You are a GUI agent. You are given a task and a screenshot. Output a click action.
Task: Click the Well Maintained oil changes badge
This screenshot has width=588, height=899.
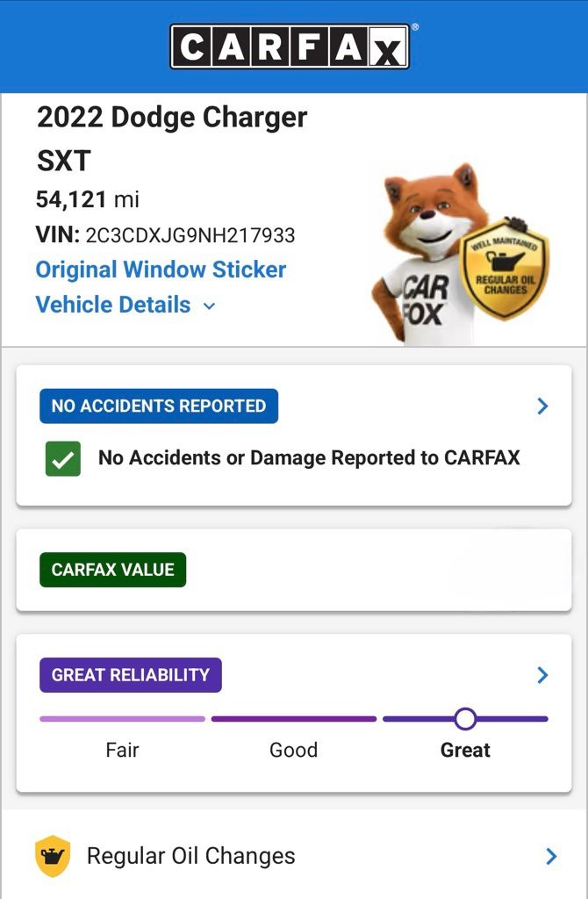click(x=505, y=268)
